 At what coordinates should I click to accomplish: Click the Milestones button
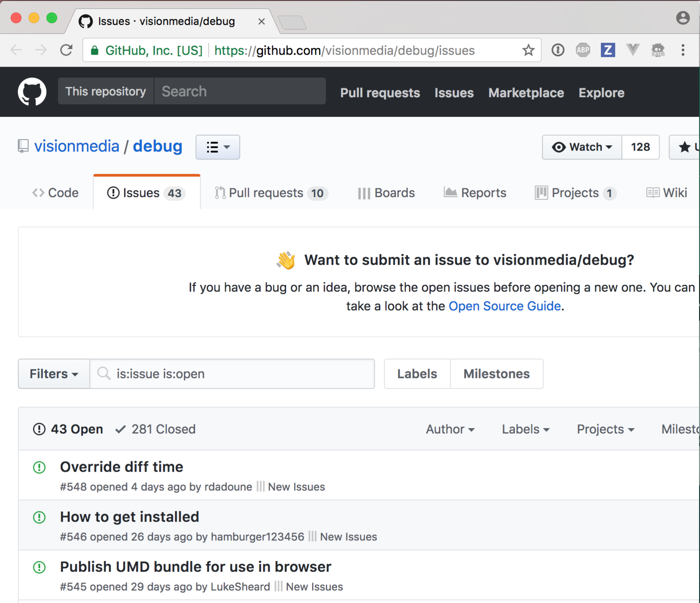point(497,374)
